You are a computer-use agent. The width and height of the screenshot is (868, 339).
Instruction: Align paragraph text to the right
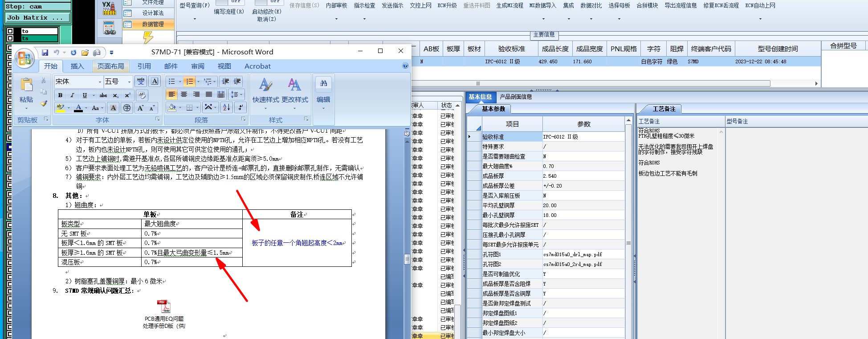196,94
